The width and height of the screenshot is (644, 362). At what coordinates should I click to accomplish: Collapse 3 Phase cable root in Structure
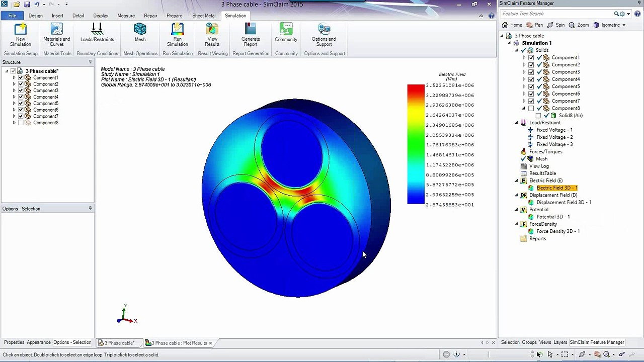(7, 71)
